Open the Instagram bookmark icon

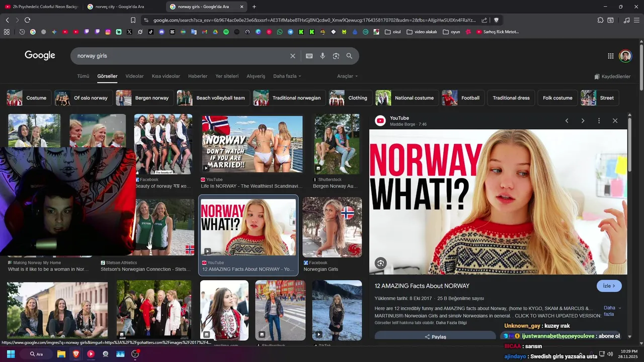coord(108,32)
